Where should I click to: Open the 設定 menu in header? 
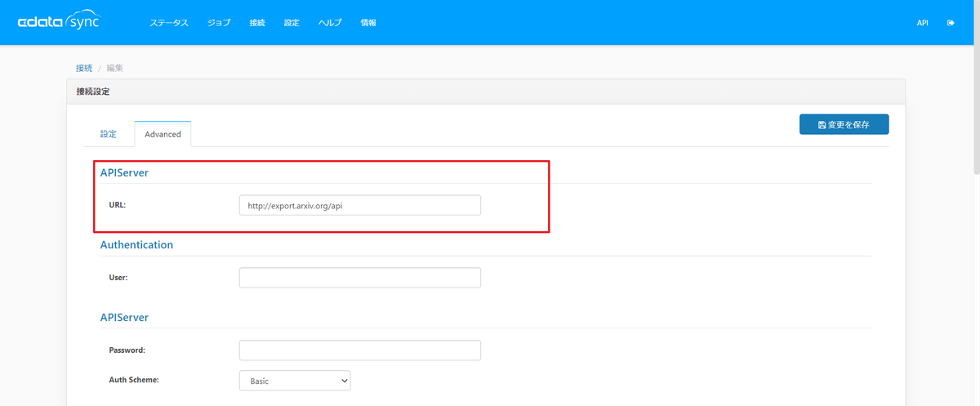[292, 23]
